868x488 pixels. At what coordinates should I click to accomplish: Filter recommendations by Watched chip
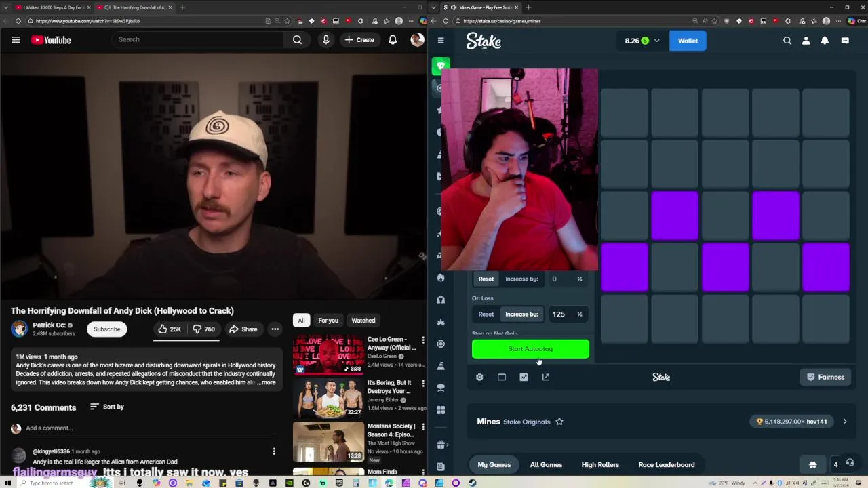click(x=363, y=320)
